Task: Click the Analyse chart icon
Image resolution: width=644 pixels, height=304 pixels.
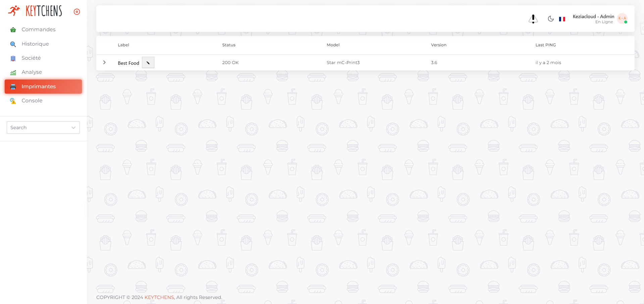Action: coord(13,72)
